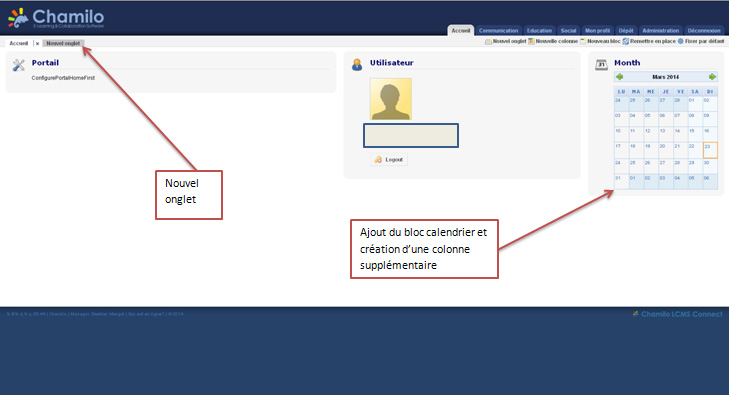
Task: Select day 16 in the calendar
Action: coord(710,135)
